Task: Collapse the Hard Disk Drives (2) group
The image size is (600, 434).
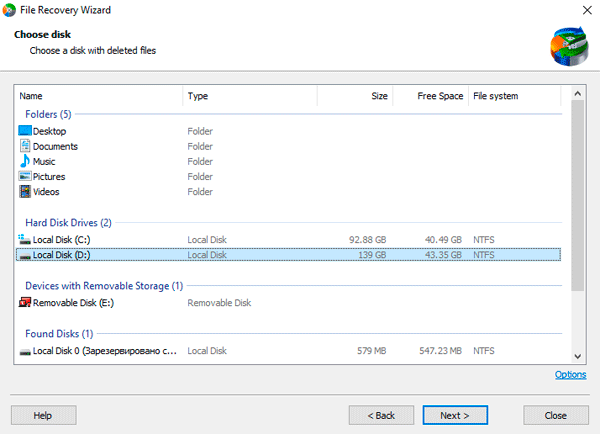Action: coord(68,223)
